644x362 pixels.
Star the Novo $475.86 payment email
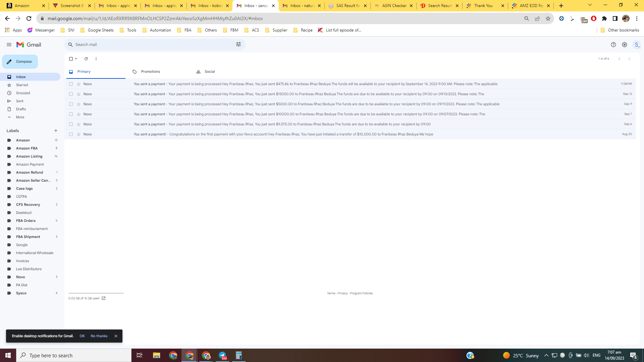tap(78, 84)
